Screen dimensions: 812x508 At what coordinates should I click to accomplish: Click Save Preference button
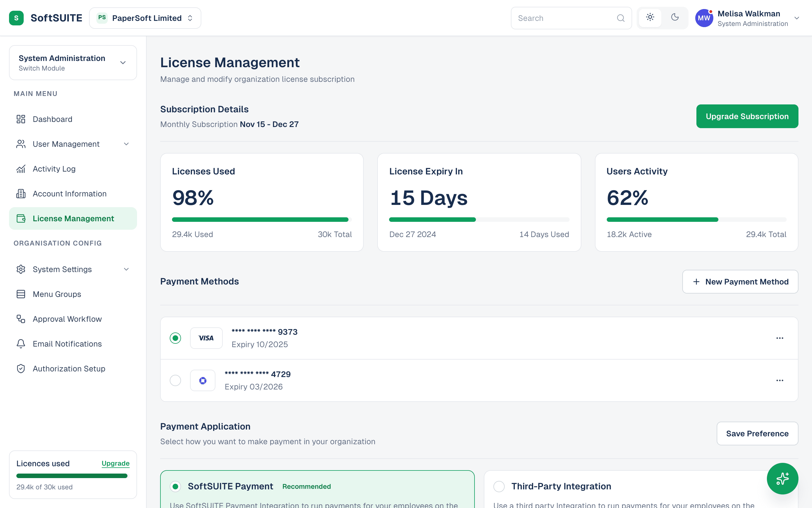coord(757,433)
